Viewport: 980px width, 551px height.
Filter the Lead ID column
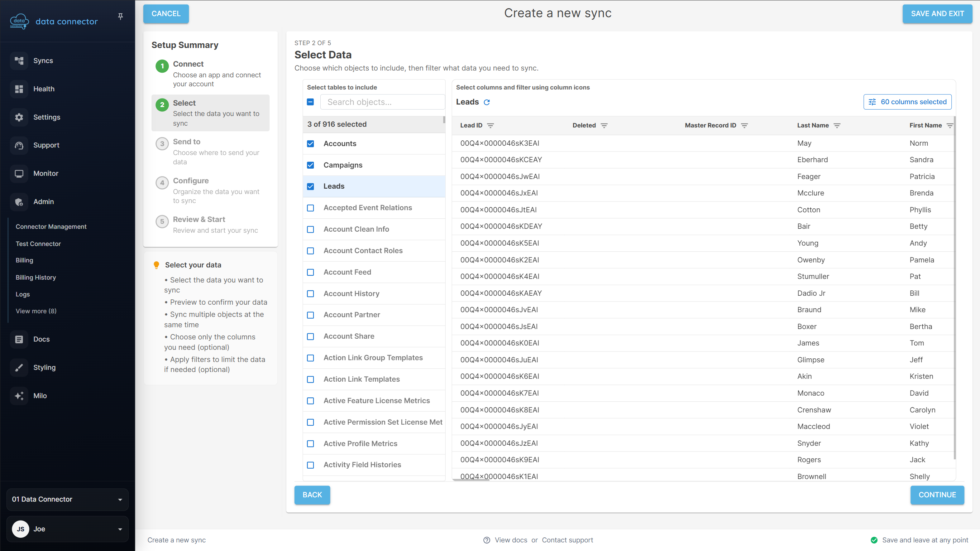(491, 125)
